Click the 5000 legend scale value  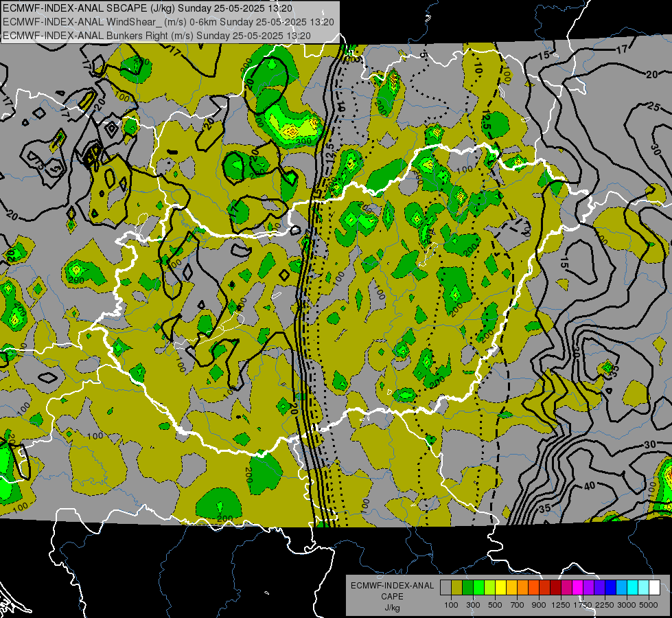649,605
